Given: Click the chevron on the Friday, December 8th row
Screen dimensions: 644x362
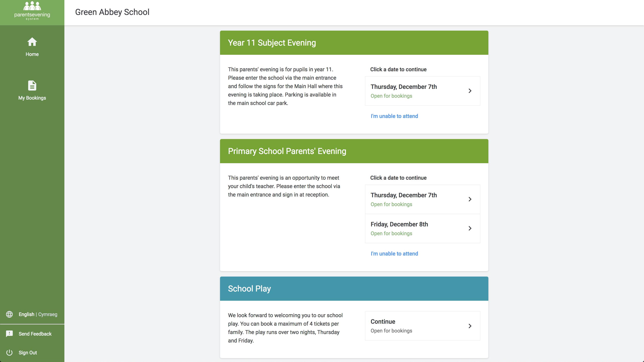Looking at the screenshot, I should (x=470, y=228).
